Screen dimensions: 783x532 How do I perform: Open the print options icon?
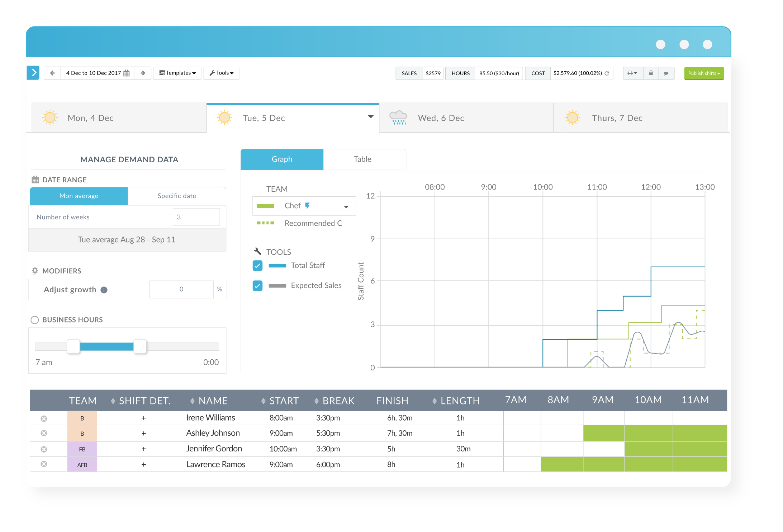point(632,73)
